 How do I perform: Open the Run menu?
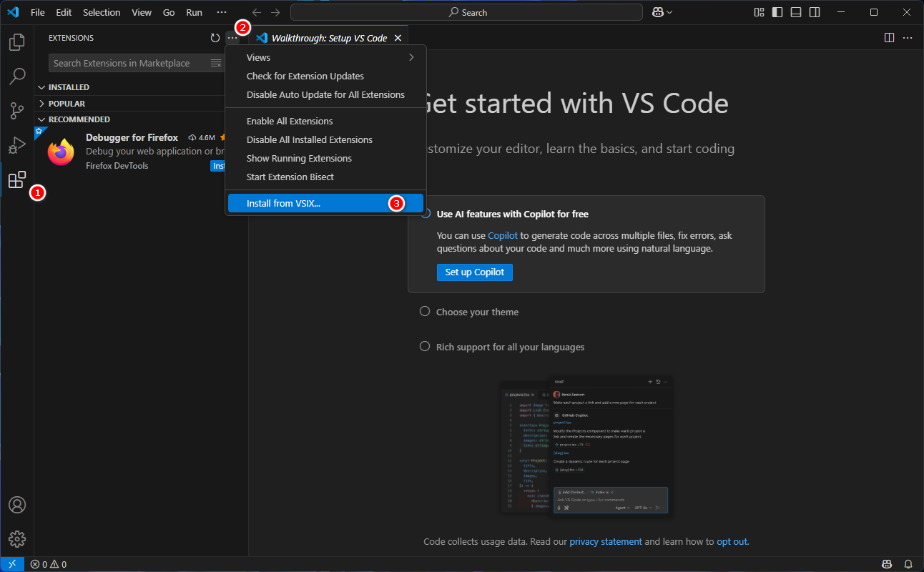(x=194, y=12)
